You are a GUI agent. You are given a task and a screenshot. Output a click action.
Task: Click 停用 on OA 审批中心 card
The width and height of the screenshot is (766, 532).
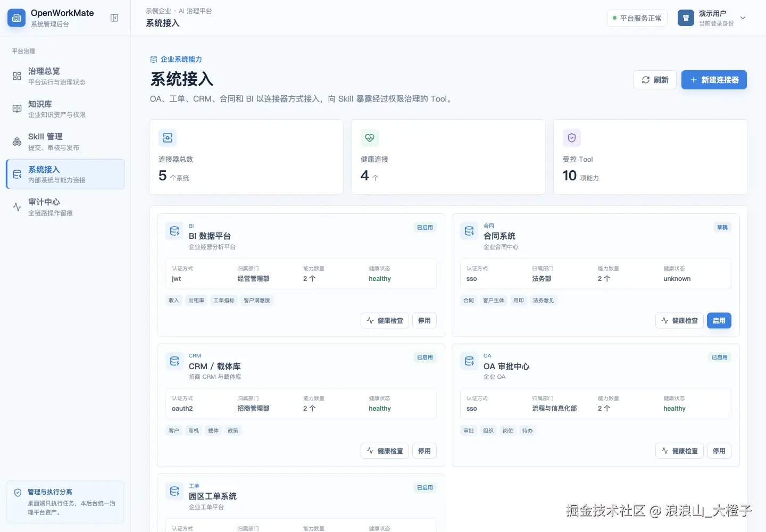point(719,451)
